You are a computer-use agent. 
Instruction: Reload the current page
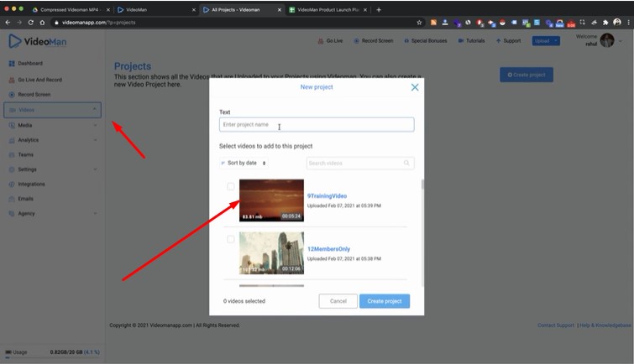[x=31, y=23]
